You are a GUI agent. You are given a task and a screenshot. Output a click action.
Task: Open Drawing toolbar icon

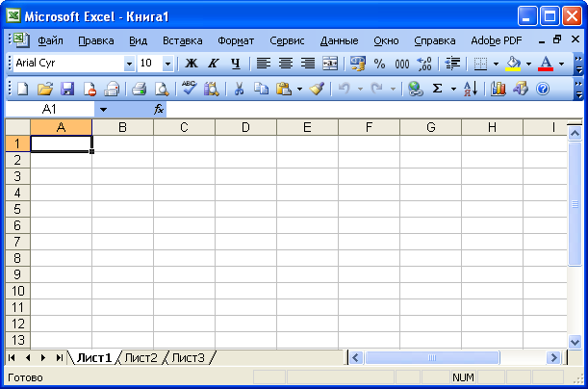click(x=520, y=89)
